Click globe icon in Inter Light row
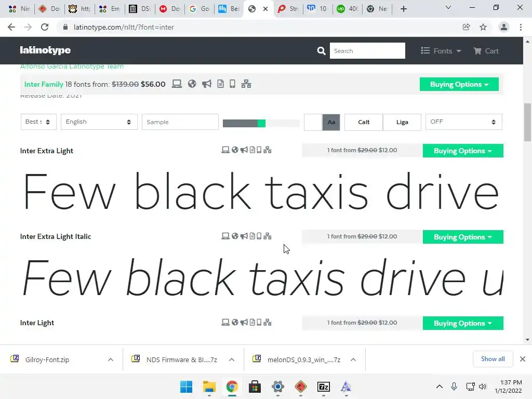Image resolution: width=532 pixels, height=399 pixels. (x=235, y=322)
